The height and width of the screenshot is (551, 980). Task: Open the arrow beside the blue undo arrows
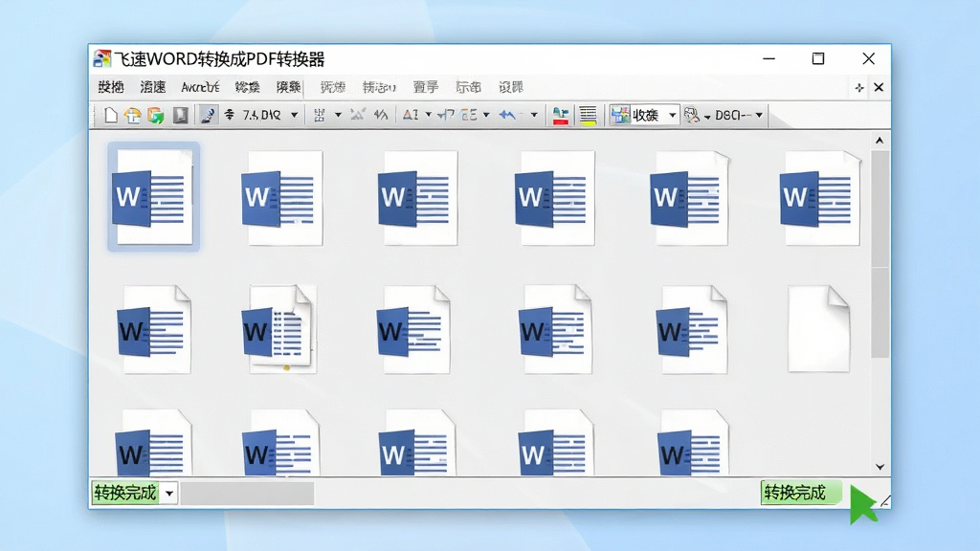click(534, 115)
